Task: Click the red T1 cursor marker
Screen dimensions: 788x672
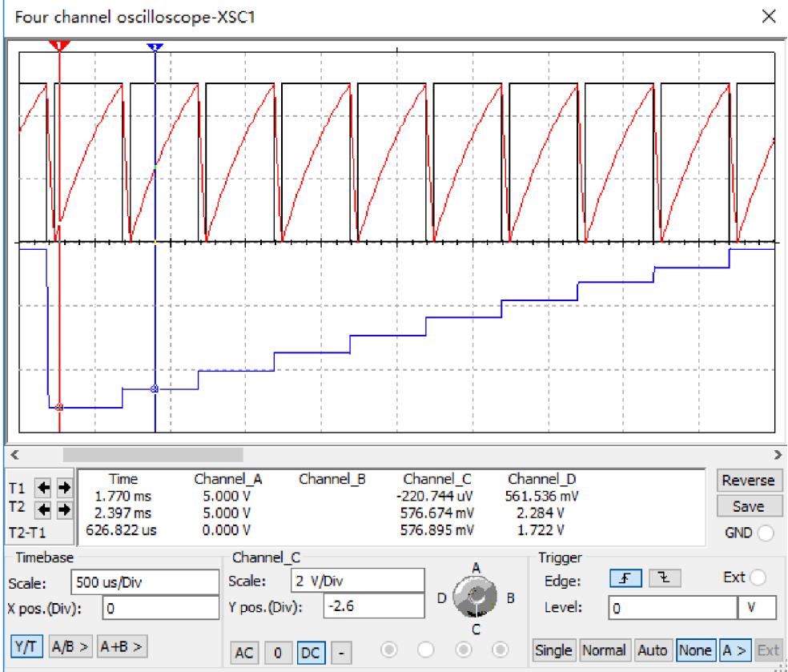Action: pyautogui.click(x=59, y=46)
